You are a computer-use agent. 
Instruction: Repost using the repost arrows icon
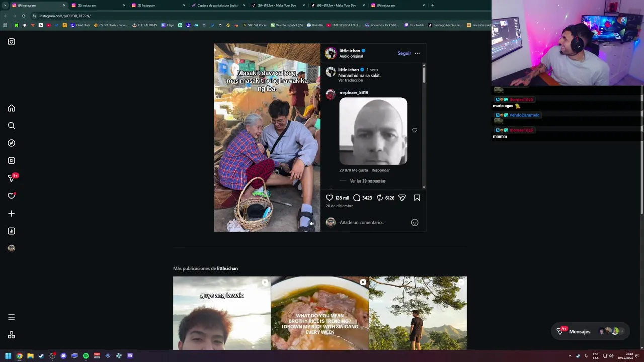pos(380,198)
